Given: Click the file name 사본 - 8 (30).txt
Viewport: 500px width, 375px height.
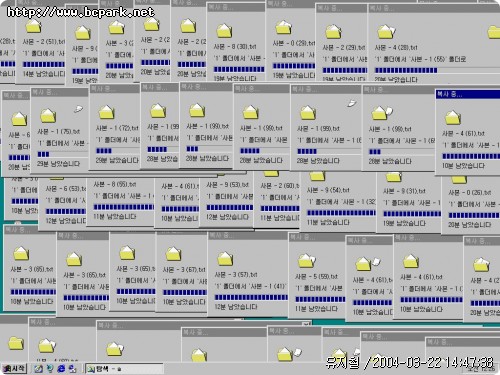Looking at the screenshot, I should point(235,47).
